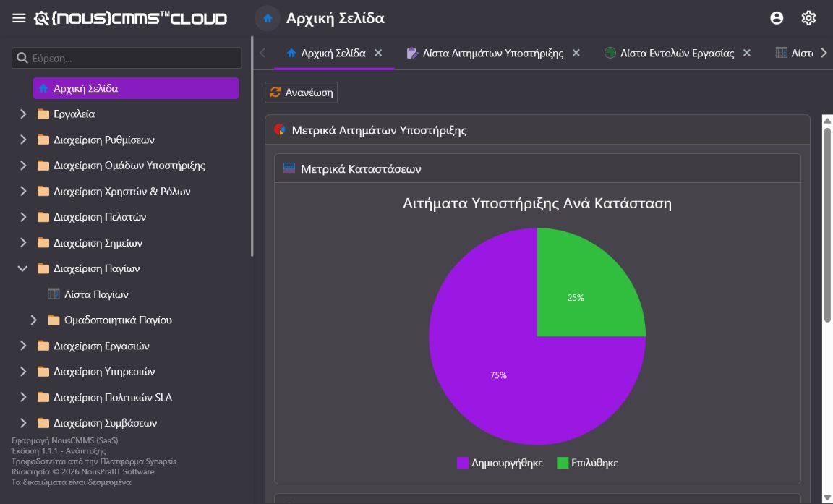
Task: Click the Λίστα Εντολών Εργασίας tab icon
Action: (x=610, y=53)
